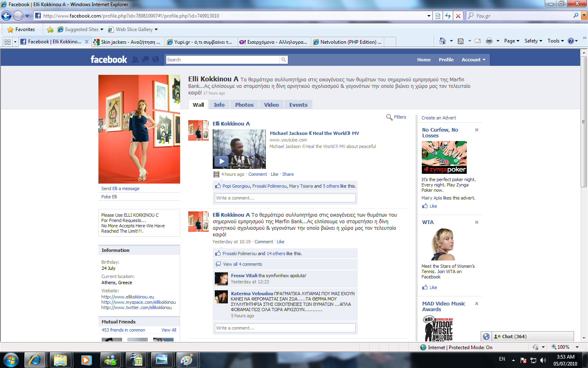Switch to the Info profile tab

(x=219, y=105)
